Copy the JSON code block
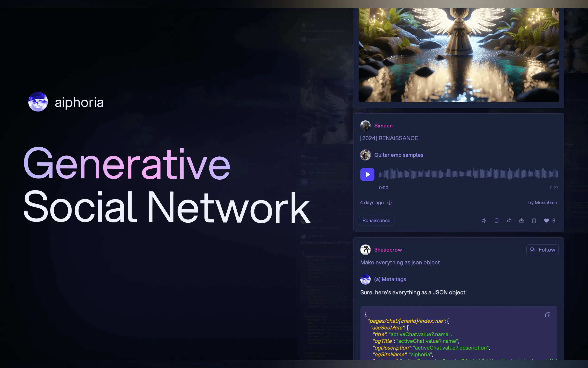Screen dimensions: 588x368 click(547, 315)
